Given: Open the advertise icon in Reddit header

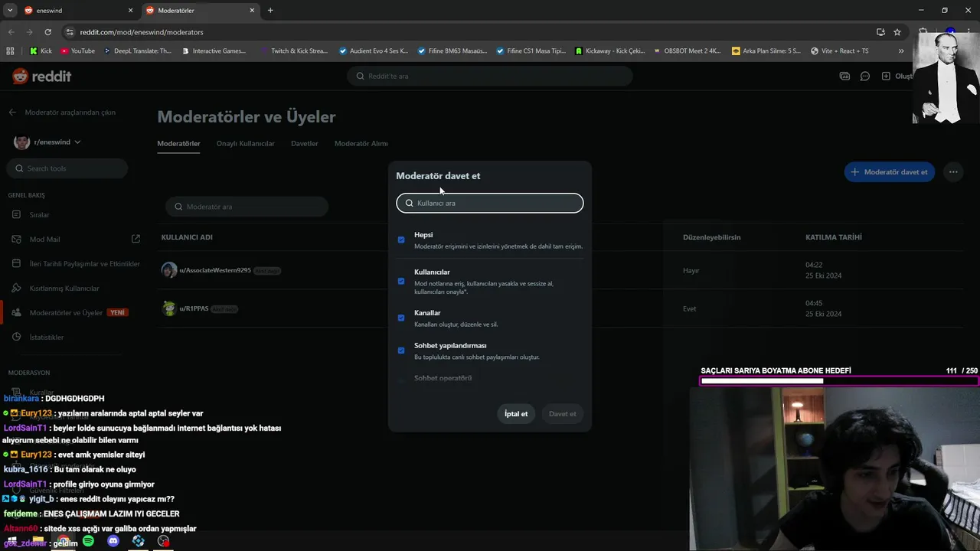Looking at the screenshot, I should coord(844,76).
